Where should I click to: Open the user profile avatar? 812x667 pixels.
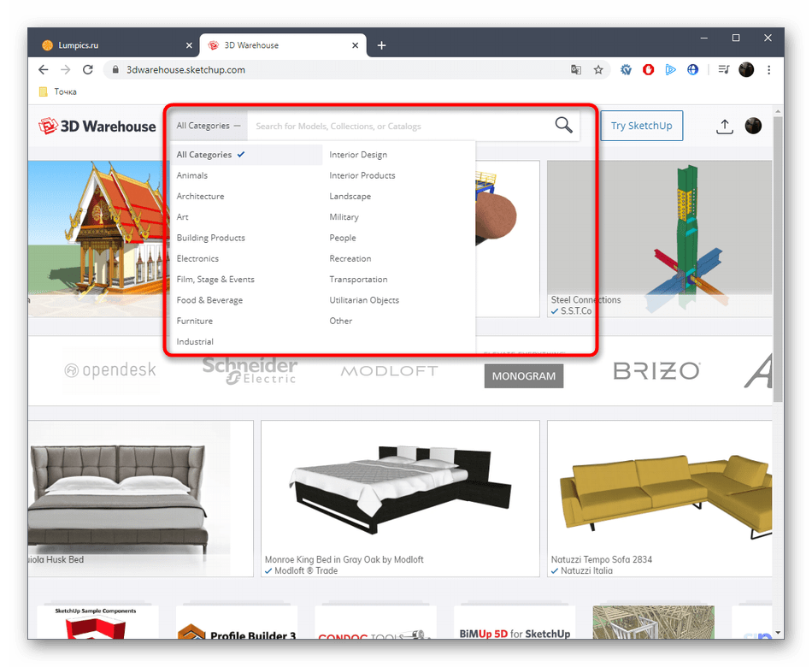click(x=753, y=126)
